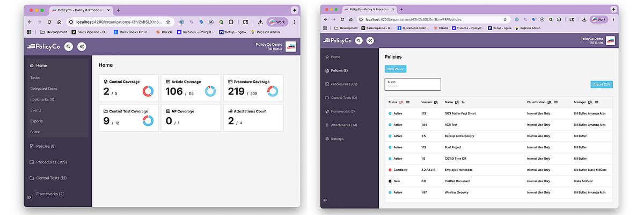644x215 pixels.
Task: Open the Work profile chip in left window
Action: pos(278,22)
